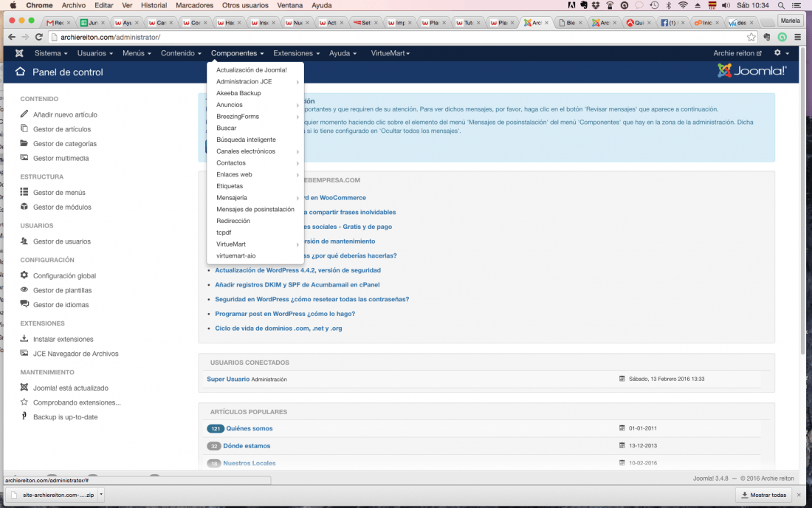Image resolution: width=812 pixels, height=508 pixels.
Task: Select BreezingForms menu entry
Action: (x=238, y=116)
